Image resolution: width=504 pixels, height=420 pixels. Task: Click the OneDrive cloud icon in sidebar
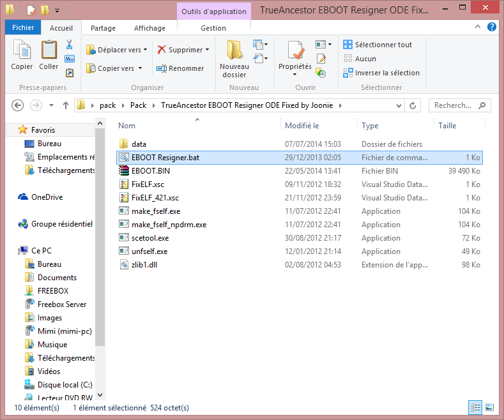[x=23, y=197]
